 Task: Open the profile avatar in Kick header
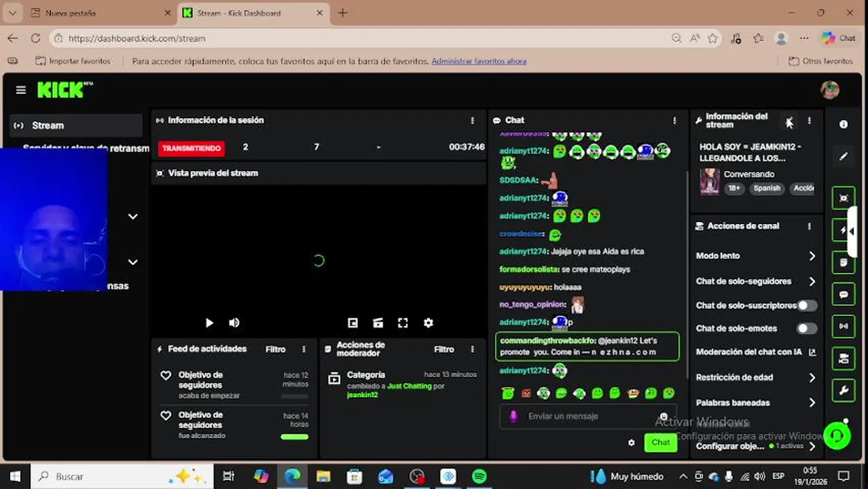coord(829,90)
